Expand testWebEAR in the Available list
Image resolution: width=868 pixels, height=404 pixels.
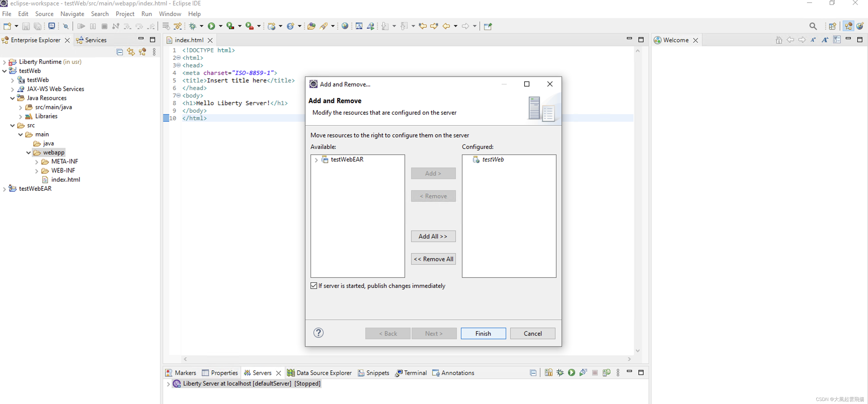[316, 160]
